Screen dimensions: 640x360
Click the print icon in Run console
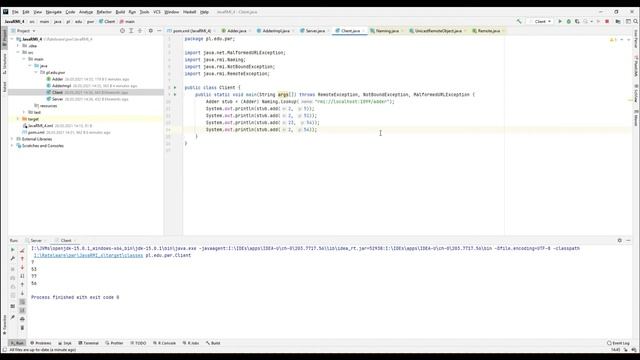(x=22, y=319)
